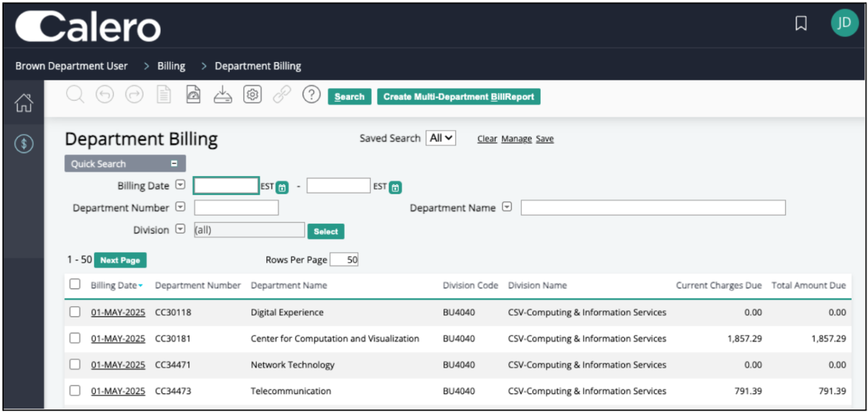Open the JD user avatar menu

(x=844, y=23)
